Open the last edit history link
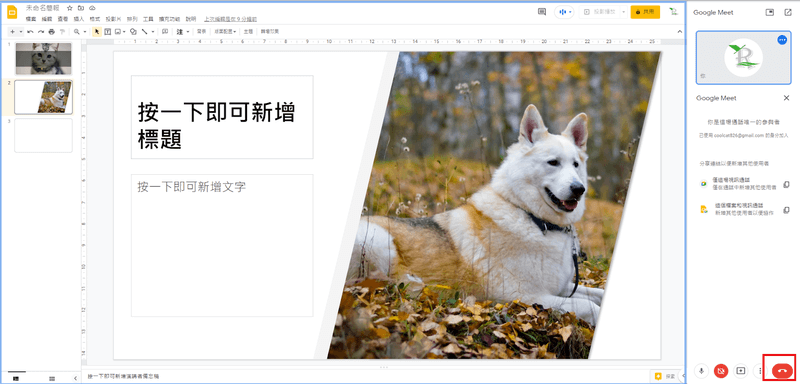 coord(231,19)
